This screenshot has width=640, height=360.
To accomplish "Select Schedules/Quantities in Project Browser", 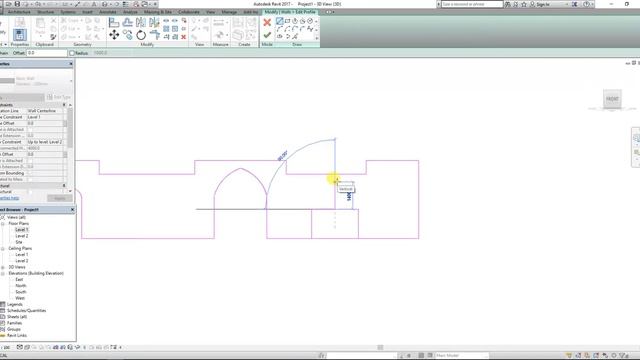I will tap(27, 311).
